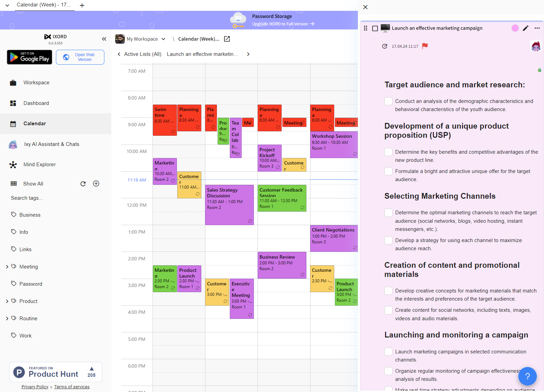The image size is (544, 392).
Task: Expand the Meeting tag
Action: click(x=7, y=267)
